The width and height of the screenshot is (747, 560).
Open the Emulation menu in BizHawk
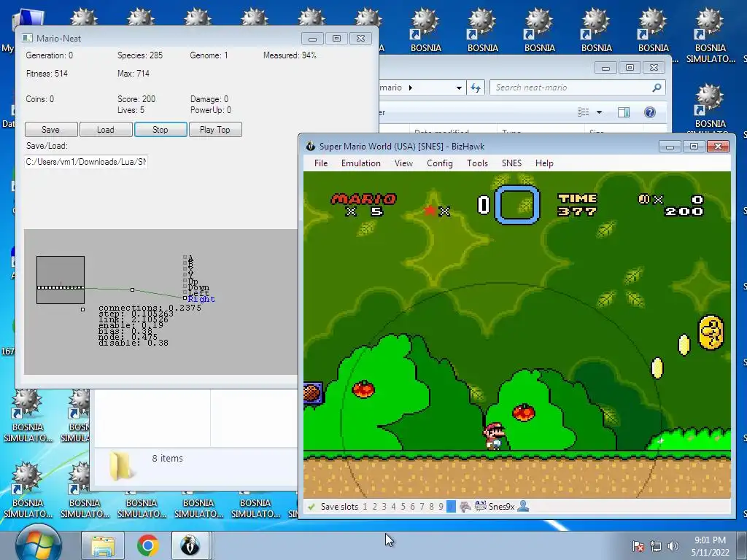point(360,163)
